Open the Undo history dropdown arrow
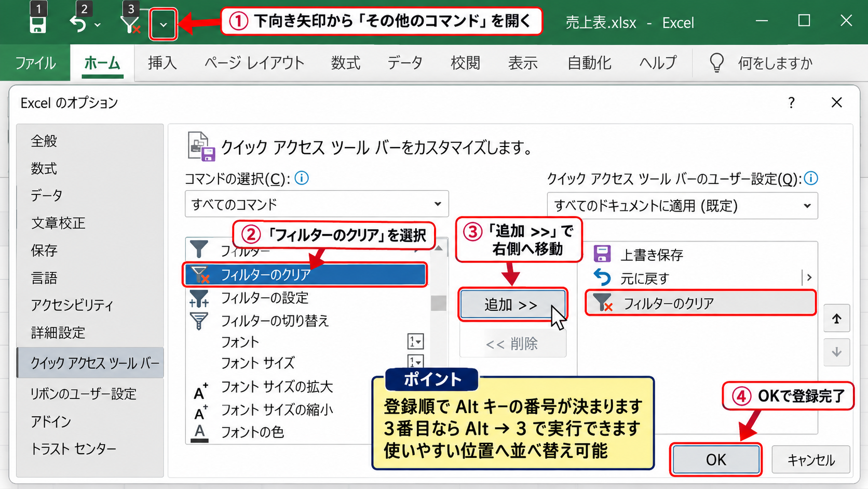This screenshot has height=489, width=868. [97, 24]
